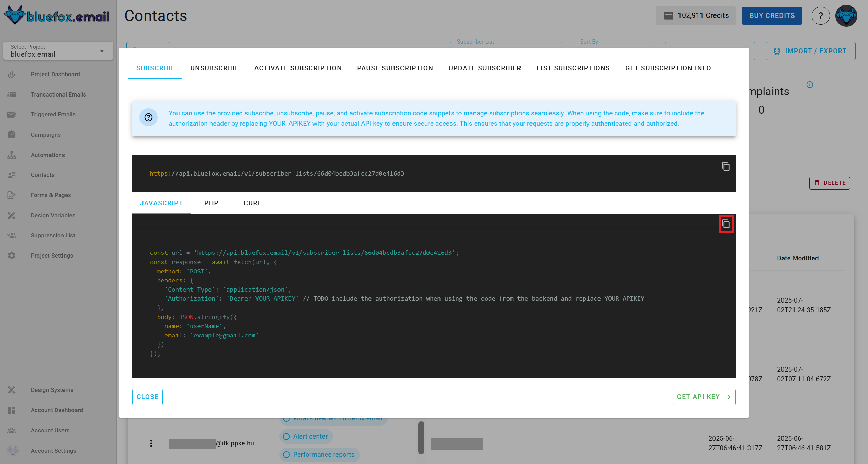
Task: Select the Performance reports option
Action: (x=319, y=454)
